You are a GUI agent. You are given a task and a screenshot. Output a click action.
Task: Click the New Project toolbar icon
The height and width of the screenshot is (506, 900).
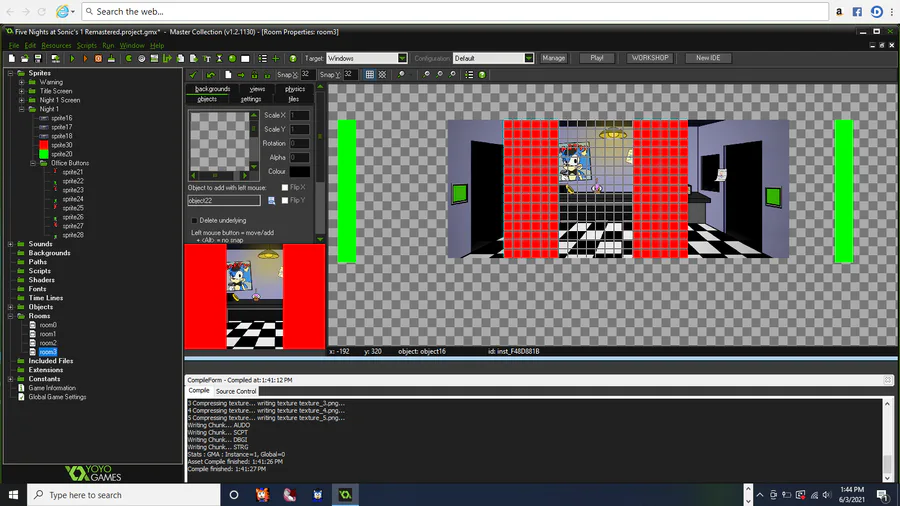(x=11, y=59)
